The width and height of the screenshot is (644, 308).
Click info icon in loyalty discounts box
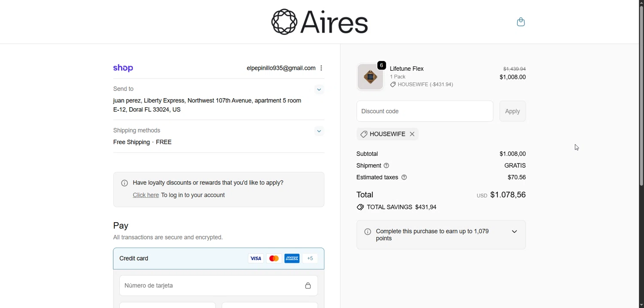pos(125,183)
